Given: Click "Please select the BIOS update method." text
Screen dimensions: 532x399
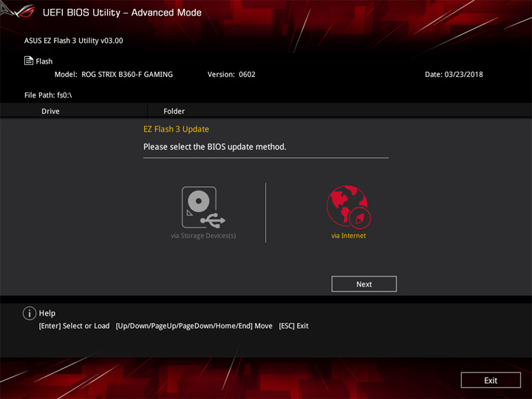Looking at the screenshot, I should [215, 147].
